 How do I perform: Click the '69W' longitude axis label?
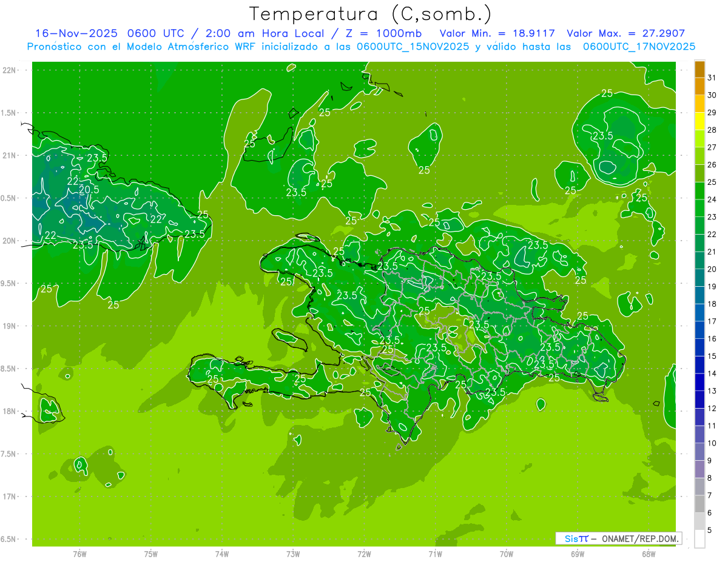point(578,554)
